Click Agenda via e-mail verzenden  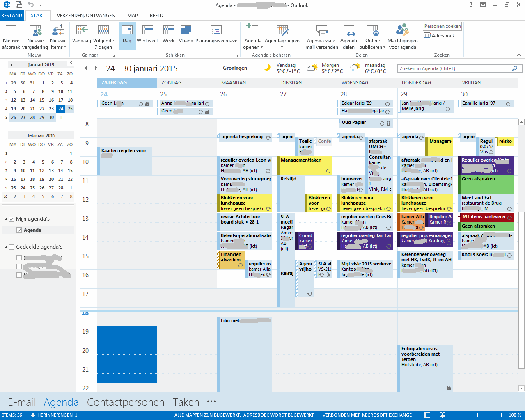(322, 31)
